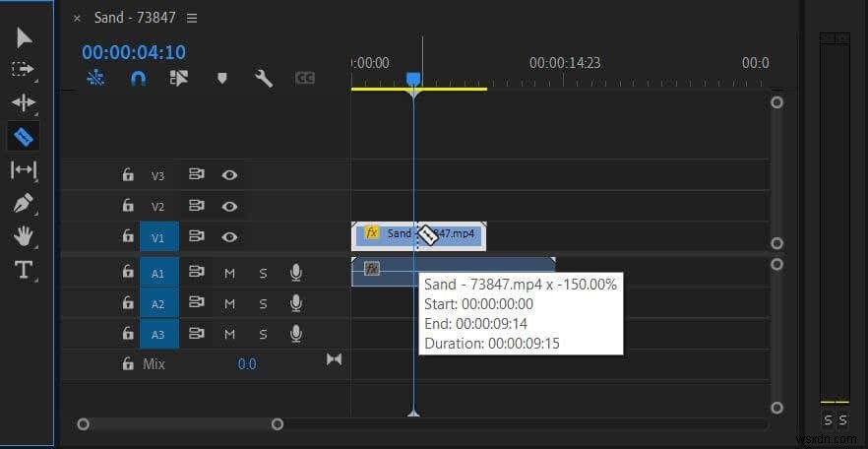Activate the Razor tool
This screenshot has width=868, height=449.
tap(24, 136)
